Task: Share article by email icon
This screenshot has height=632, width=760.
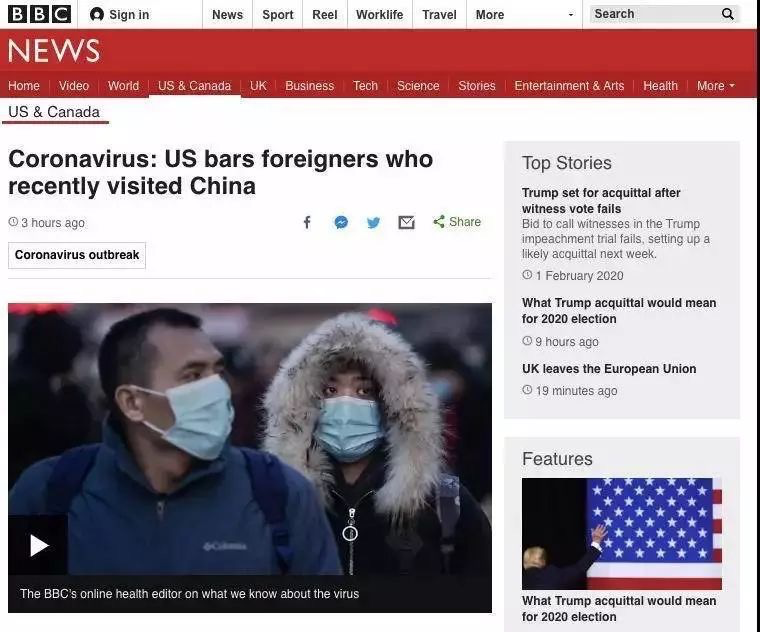Action: click(x=406, y=222)
